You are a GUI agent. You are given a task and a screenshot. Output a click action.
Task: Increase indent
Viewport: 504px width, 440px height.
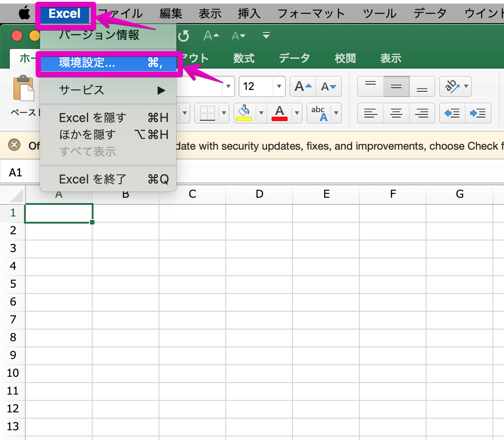(478, 113)
